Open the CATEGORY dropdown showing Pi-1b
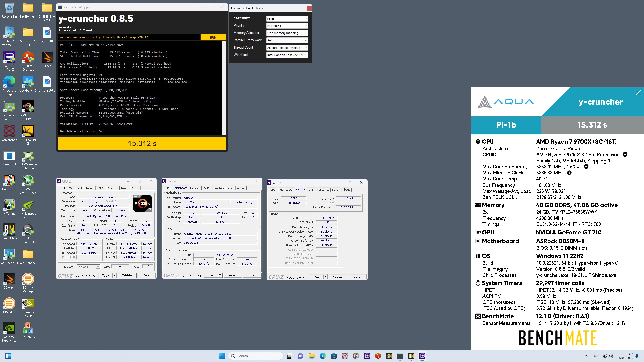 click(x=287, y=19)
